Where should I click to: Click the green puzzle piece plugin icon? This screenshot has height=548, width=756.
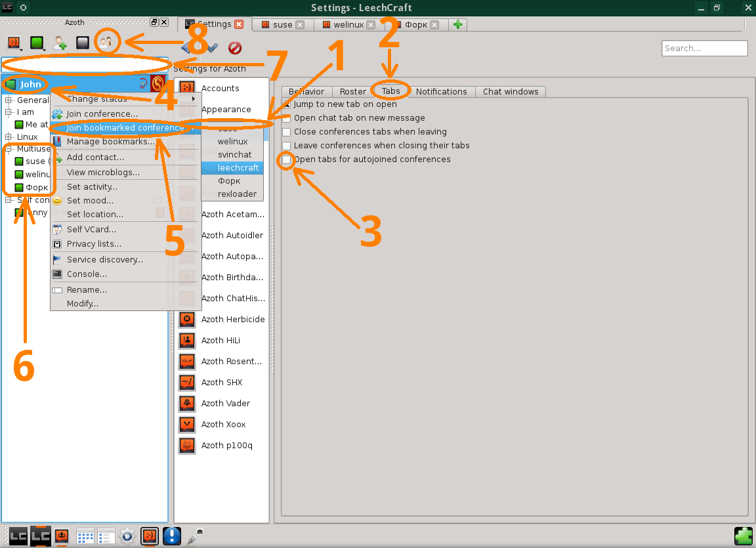click(744, 536)
